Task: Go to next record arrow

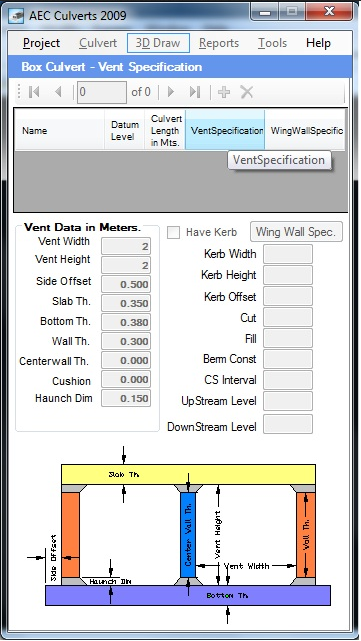Action: (x=171, y=92)
